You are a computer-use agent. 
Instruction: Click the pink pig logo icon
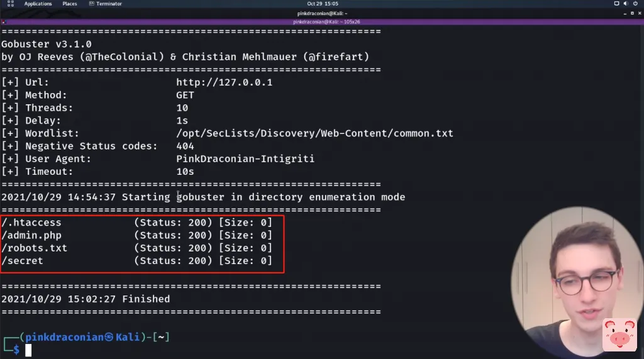(619, 335)
